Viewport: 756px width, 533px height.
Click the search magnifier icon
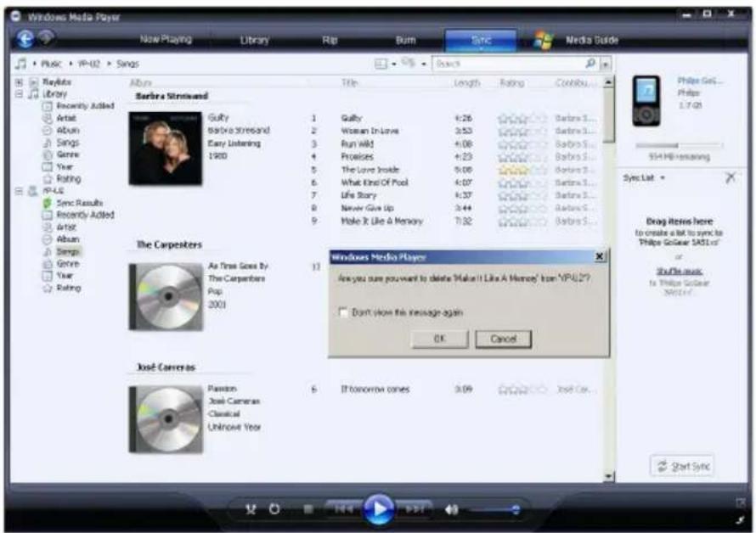(590, 63)
